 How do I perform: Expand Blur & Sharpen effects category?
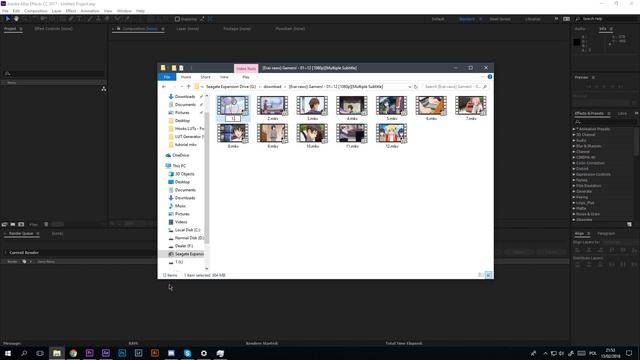(574, 146)
